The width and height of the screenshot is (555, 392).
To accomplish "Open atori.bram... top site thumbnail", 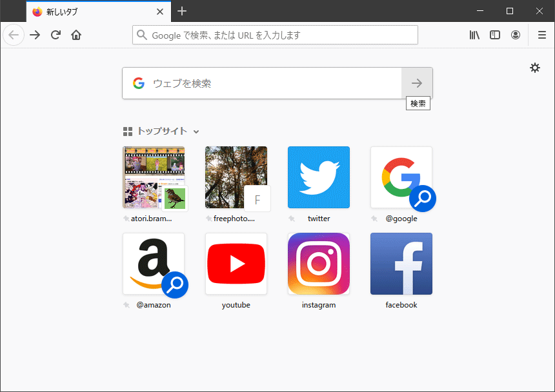I will point(154,177).
